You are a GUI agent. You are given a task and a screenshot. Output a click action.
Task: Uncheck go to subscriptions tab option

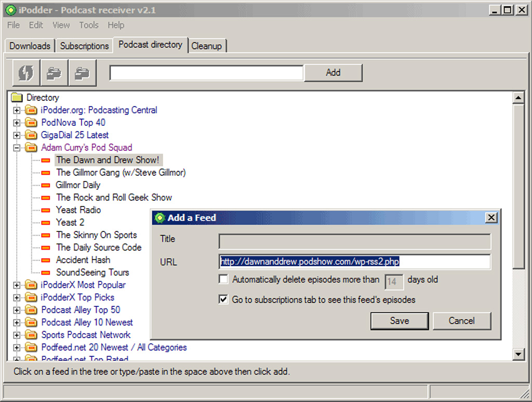223,300
